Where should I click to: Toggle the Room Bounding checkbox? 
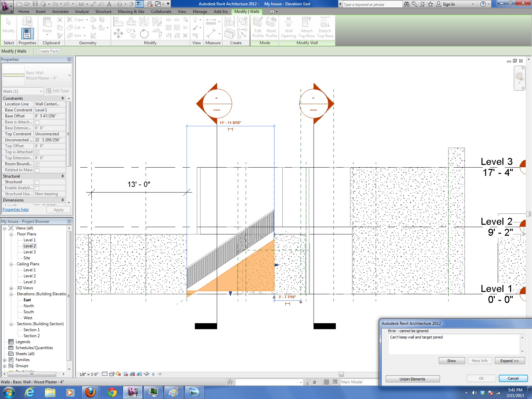pos(37,164)
